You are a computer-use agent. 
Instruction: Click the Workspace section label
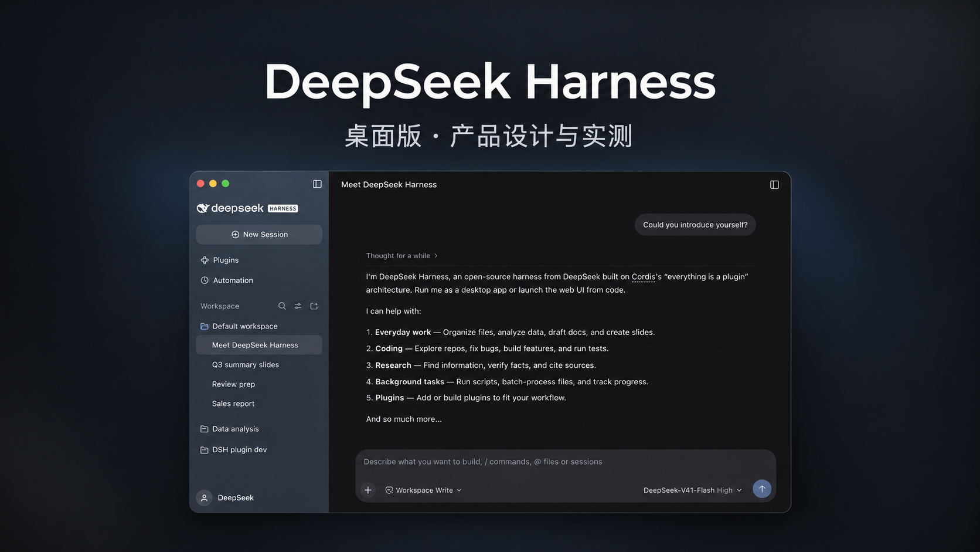coord(220,306)
